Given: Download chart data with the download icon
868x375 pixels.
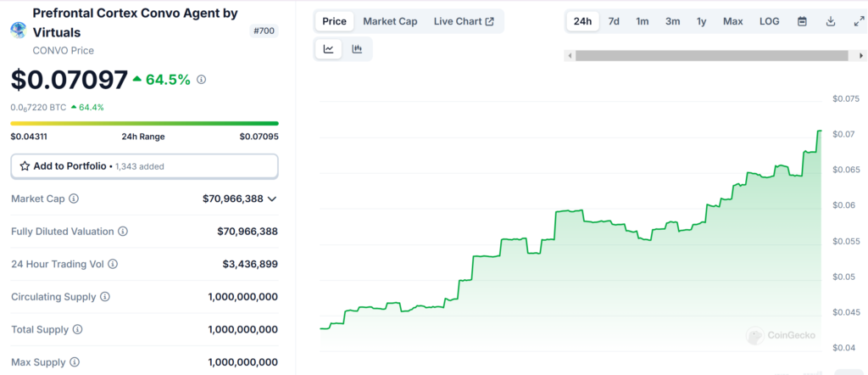Looking at the screenshot, I should pos(831,21).
